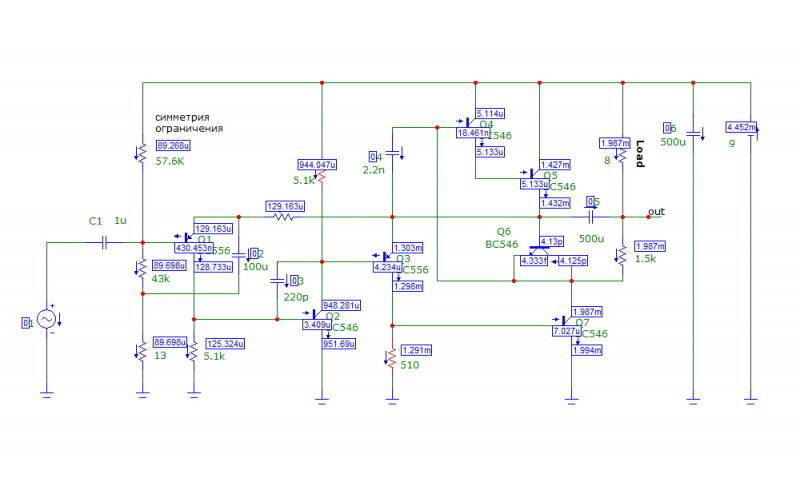
Task: Click the 9V battery symbol
Action: pyautogui.click(x=751, y=135)
